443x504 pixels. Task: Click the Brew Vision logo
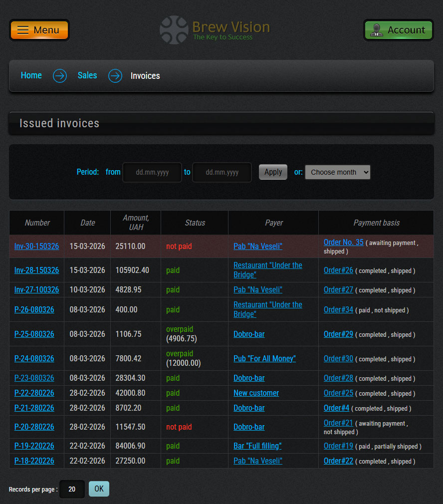pos(215,30)
